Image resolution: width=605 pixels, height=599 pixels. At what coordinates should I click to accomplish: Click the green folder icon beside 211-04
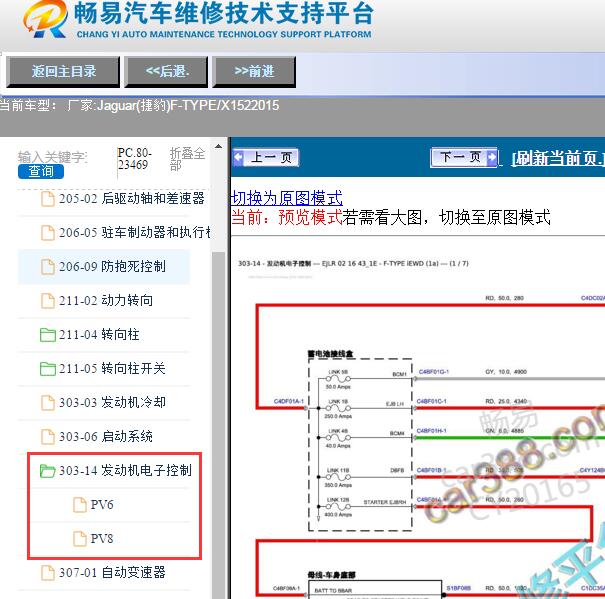click(x=48, y=335)
